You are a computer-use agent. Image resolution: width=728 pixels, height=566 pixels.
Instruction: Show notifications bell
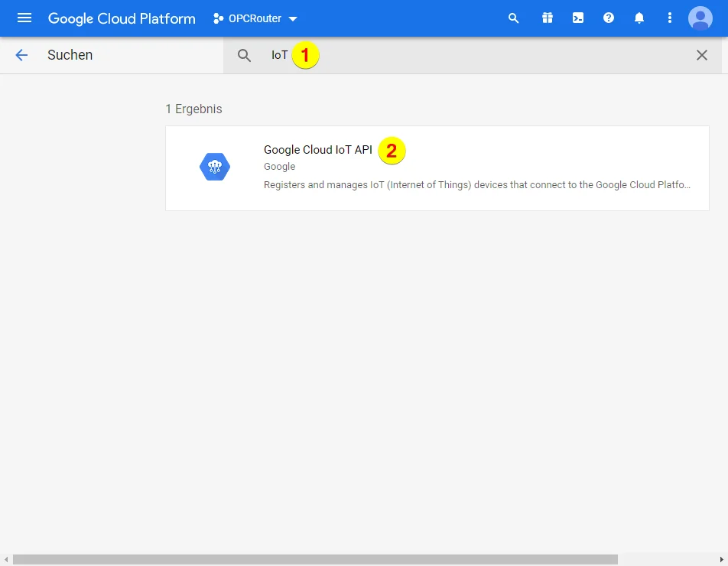[639, 18]
